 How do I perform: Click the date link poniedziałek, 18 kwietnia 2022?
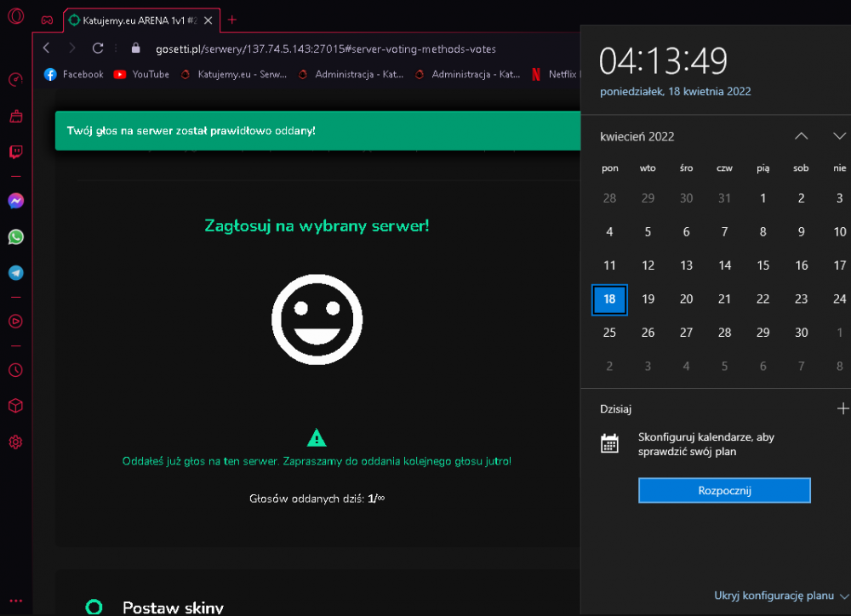point(675,92)
